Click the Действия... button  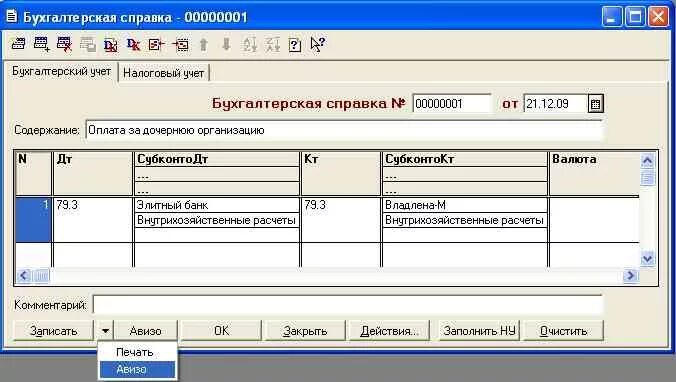click(x=389, y=331)
